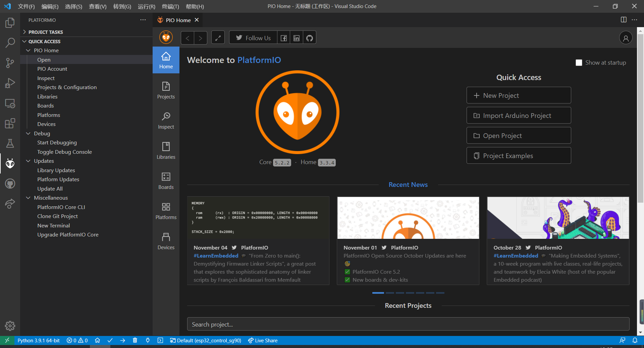644x348 pixels.
Task: Open Source Control from the activity bar
Action: tap(10, 63)
